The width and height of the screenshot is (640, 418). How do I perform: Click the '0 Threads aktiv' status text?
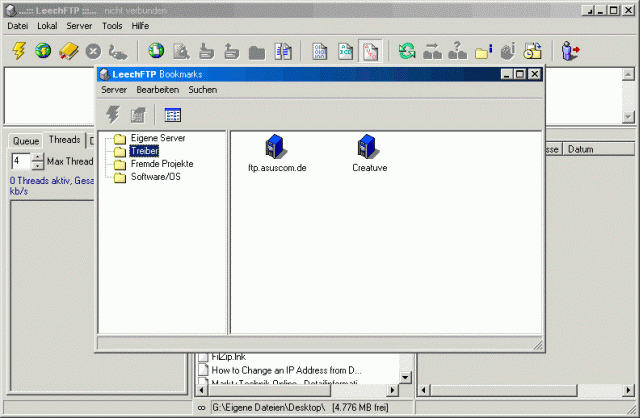pyautogui.click(x=52, y=186)
